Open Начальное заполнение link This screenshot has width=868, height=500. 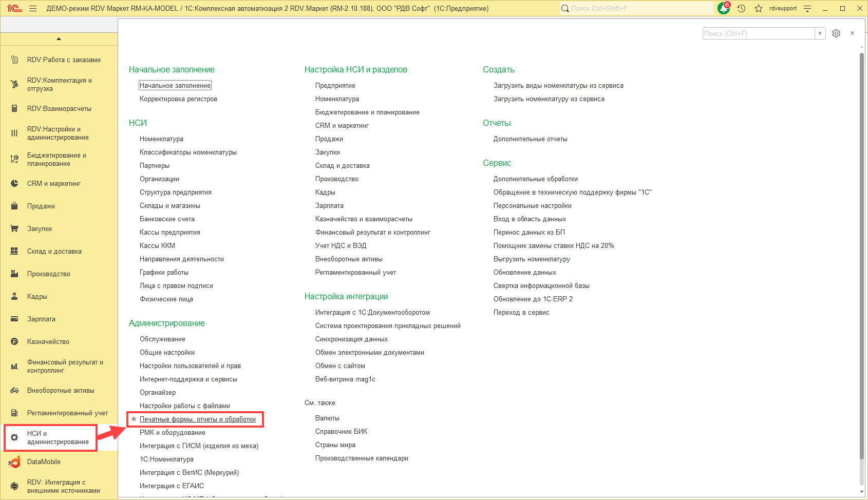click(175, 86)
